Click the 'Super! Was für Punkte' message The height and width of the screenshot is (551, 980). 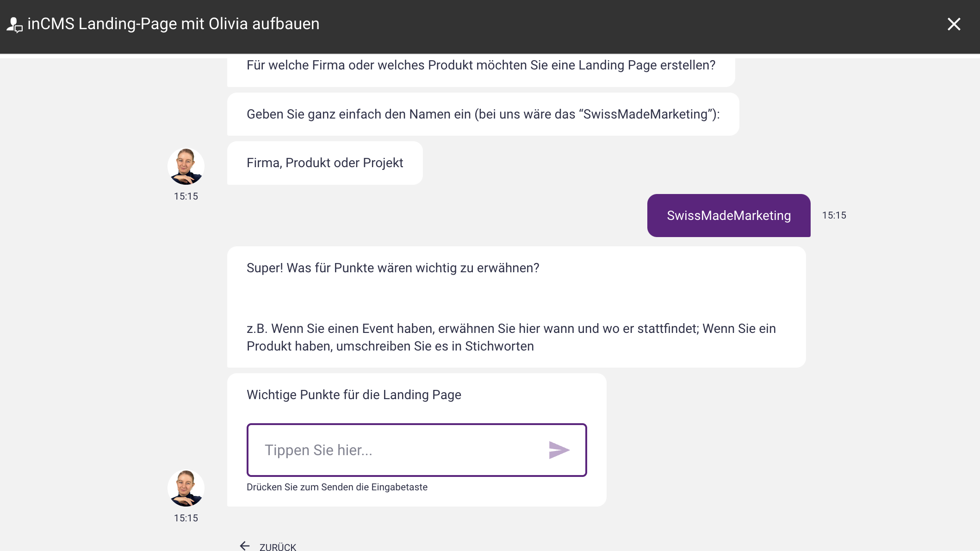[x=393, y=268]
